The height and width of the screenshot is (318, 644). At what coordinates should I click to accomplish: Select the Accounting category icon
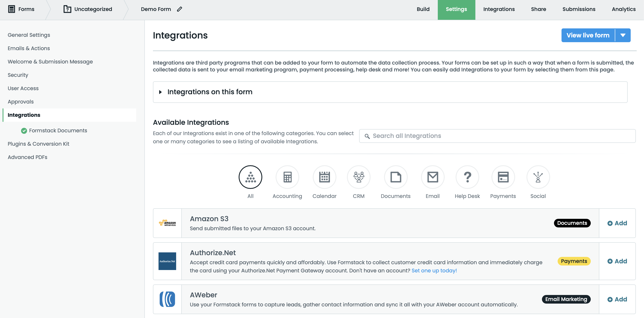point(287,177)
